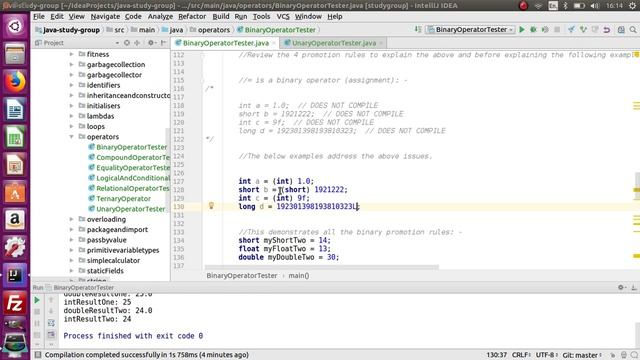
Task: Open the Navigate menu
Action: 105,16
